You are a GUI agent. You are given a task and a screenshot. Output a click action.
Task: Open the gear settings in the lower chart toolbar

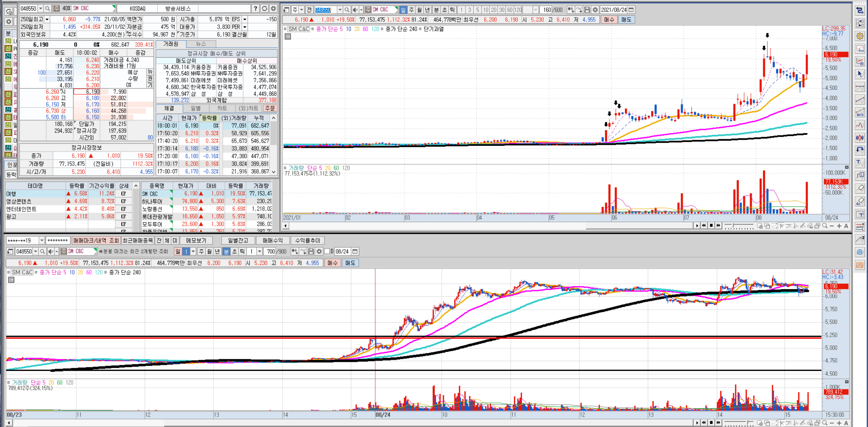(x=319, y=251)
